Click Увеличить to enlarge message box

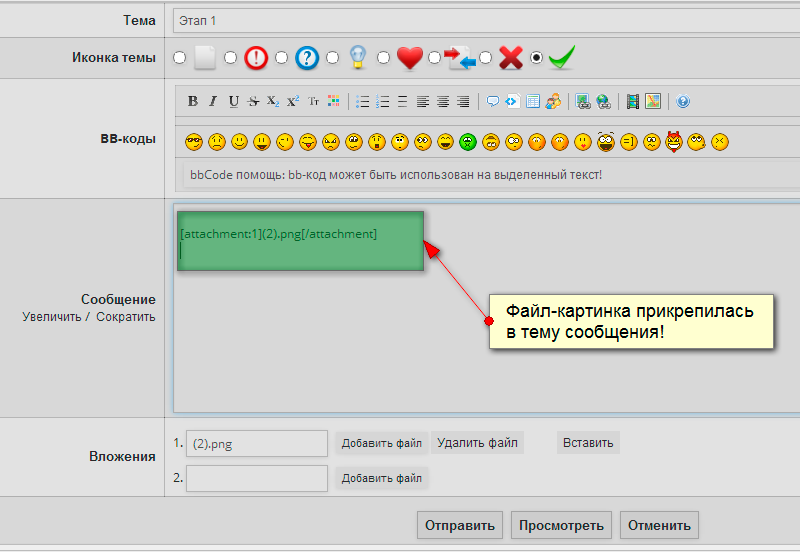(x=52, y=317)
